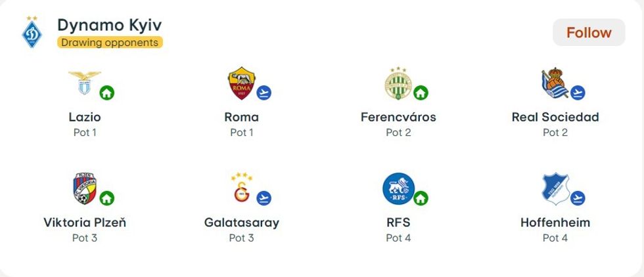This screenshot has height=277, width=644.
Task: Click the away plane icon beside Hoffenheim
Action: point(578,198)
